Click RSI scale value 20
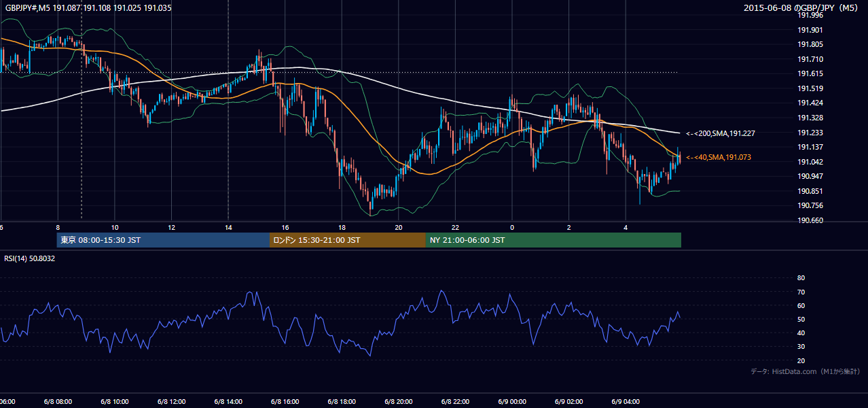 coord(801,360)
